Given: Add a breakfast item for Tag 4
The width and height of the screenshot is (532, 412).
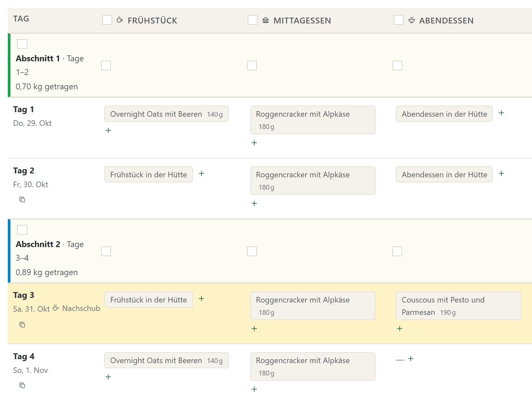Looking at the screenshot, I should (109, 377).
